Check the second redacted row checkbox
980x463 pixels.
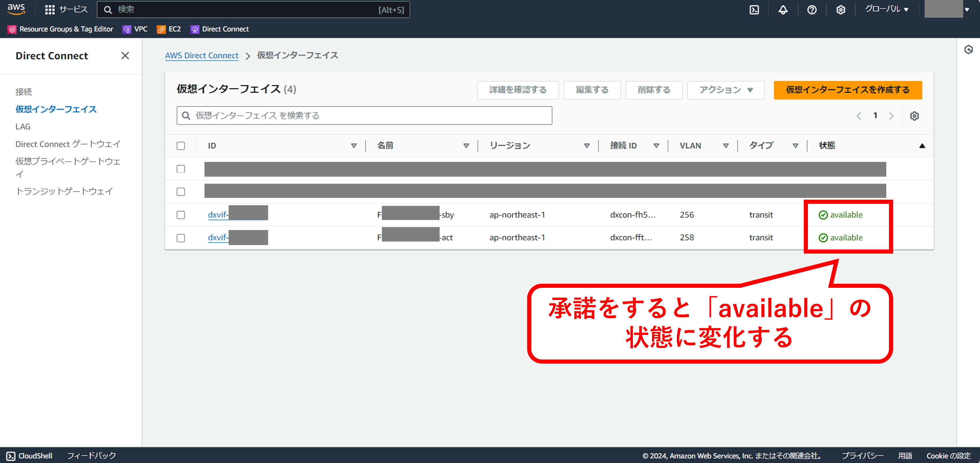[x=181, y=191]
